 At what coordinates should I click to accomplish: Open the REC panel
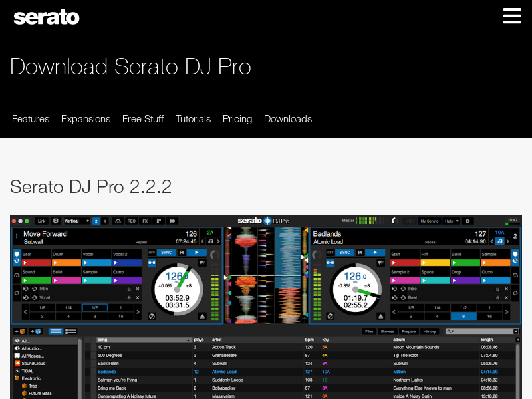coord(131,221)
